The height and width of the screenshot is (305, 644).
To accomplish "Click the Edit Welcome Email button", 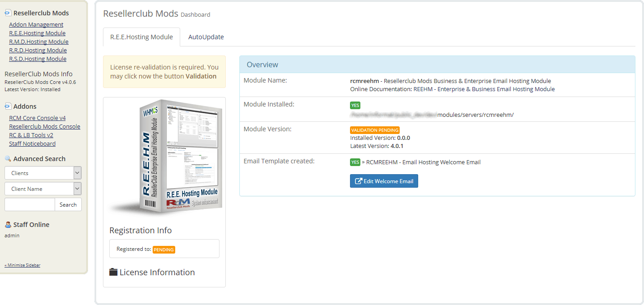I will pyautogui.click(x=384, y=181).
